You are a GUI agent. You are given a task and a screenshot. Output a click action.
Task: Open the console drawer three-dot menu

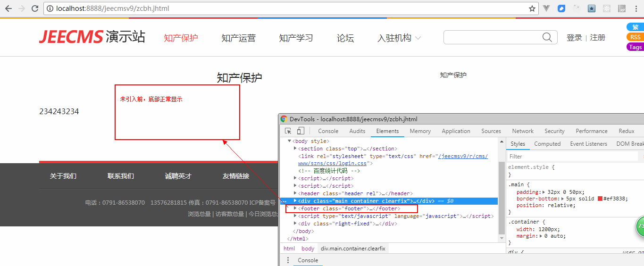pos(287,260)
